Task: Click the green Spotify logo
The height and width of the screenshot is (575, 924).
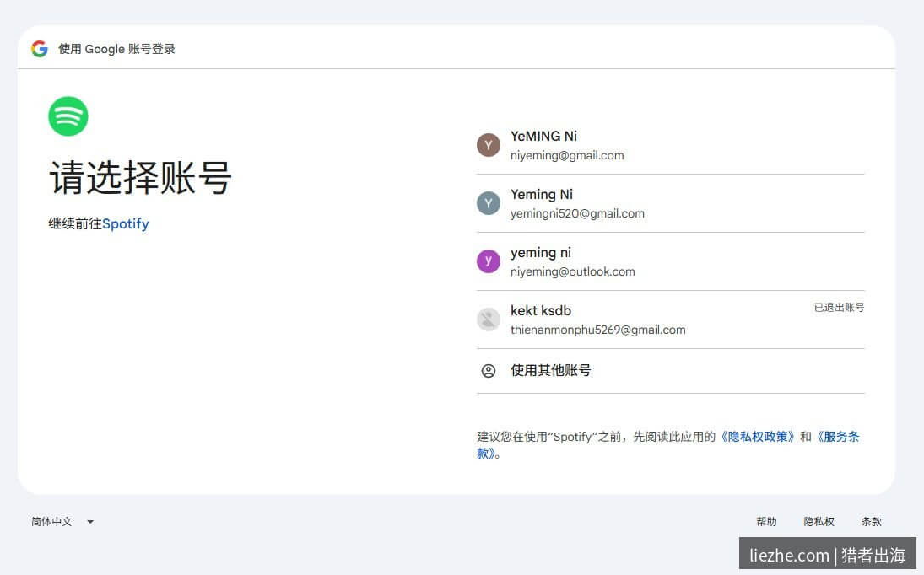Action: click(68, 116)
